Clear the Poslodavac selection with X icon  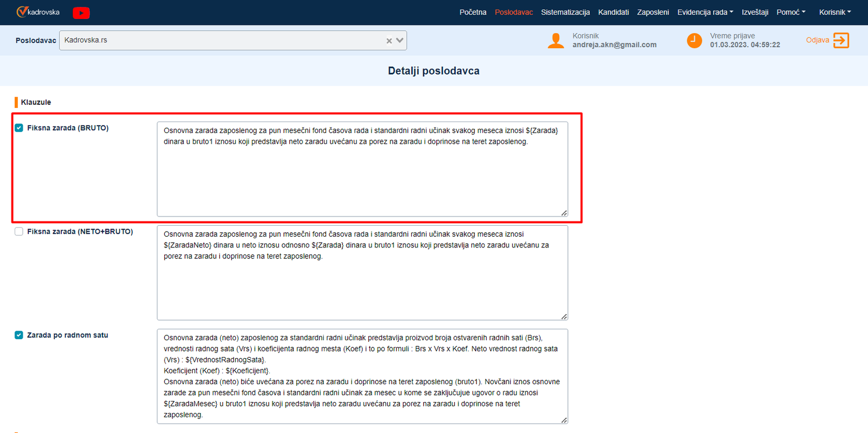tap(389, 41)
